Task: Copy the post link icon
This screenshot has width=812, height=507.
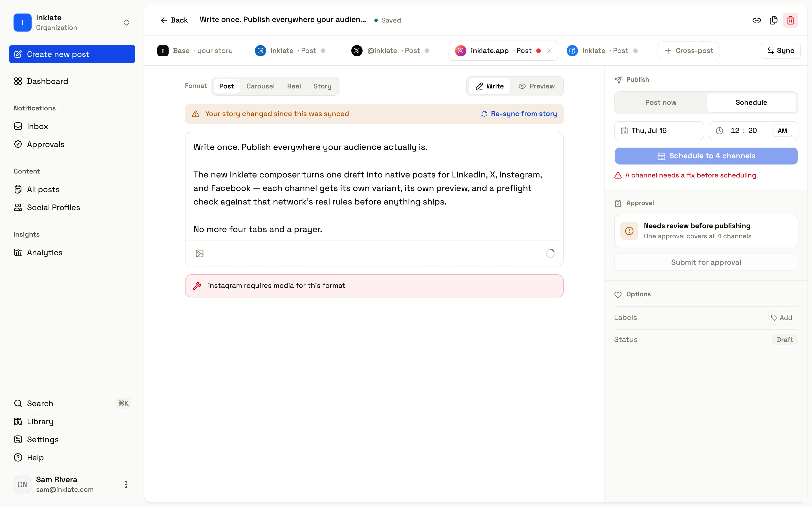Action: 756,21
